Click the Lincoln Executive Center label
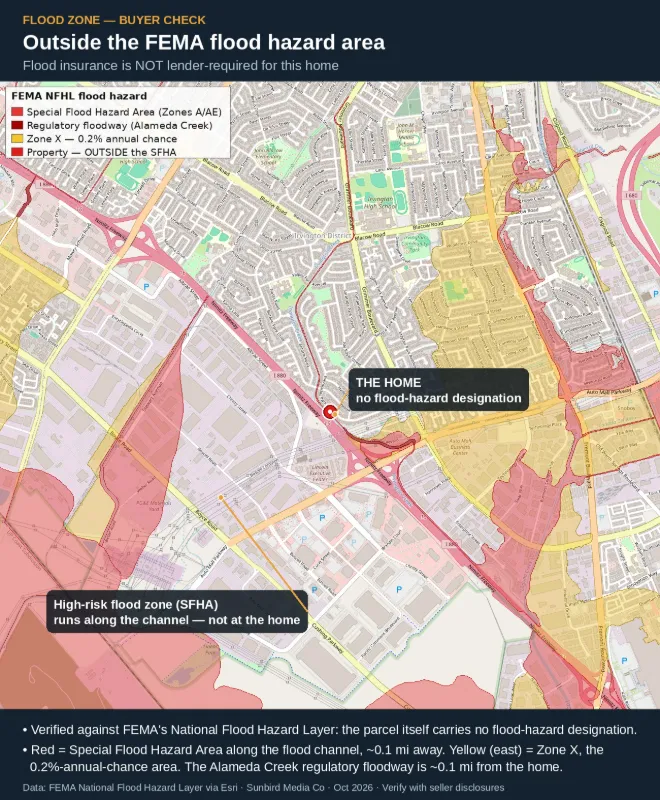 (320, 473)
